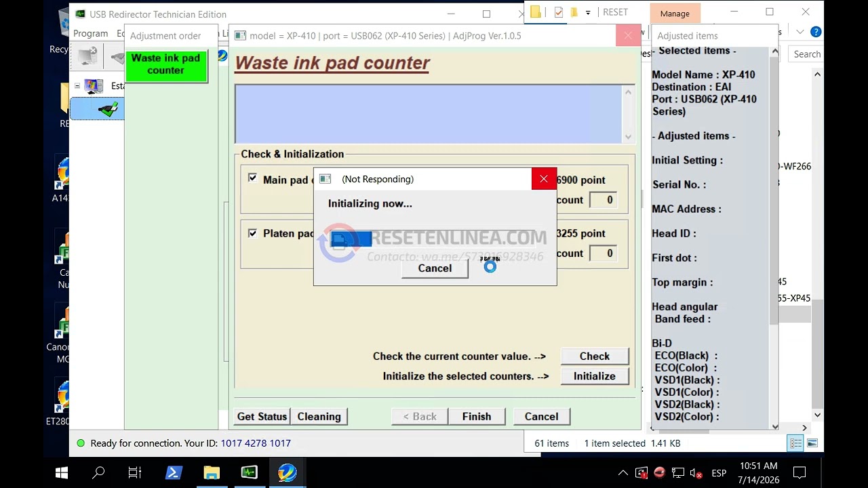Viewport: 868px width, 488px height.
Task: Click the computer icon in USB Redirector tree
Action: (94, 86)
